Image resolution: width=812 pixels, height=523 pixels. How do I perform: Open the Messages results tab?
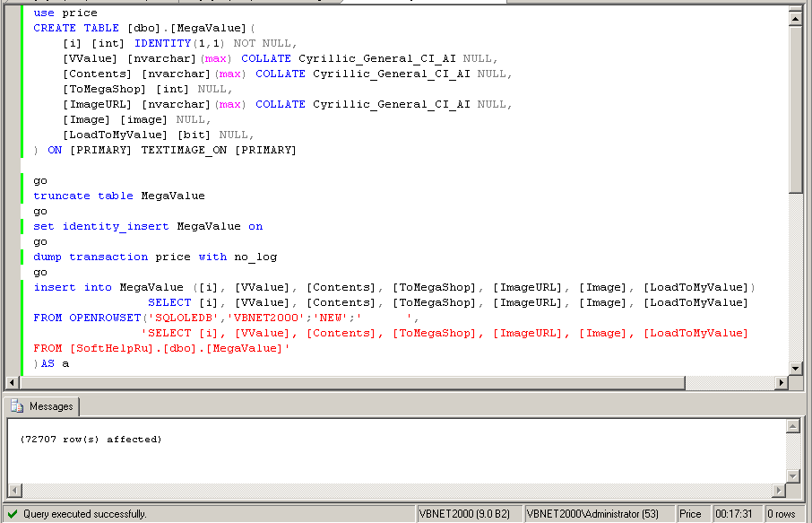[42, 406]
